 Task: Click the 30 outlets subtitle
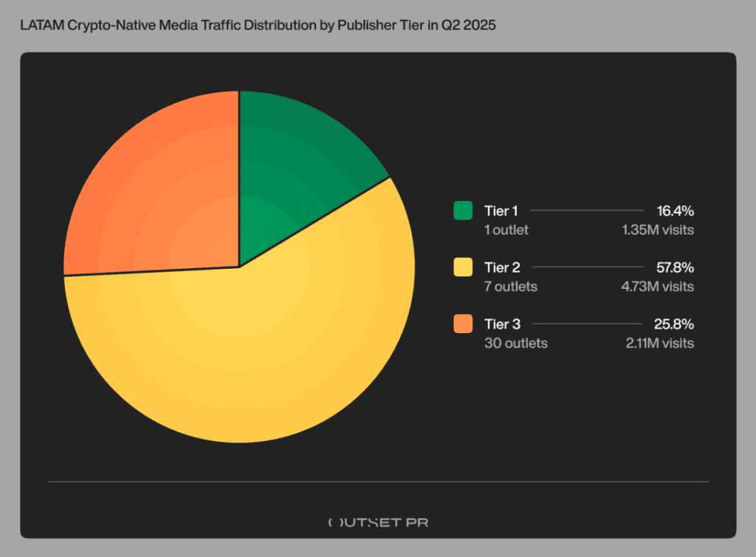point(516,344)
